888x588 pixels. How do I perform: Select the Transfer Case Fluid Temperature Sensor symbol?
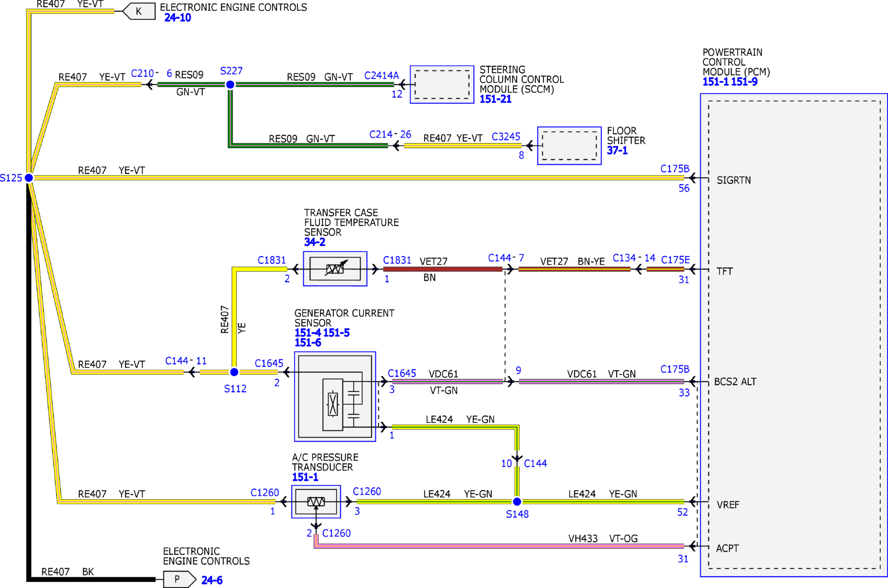coord(335,269)
